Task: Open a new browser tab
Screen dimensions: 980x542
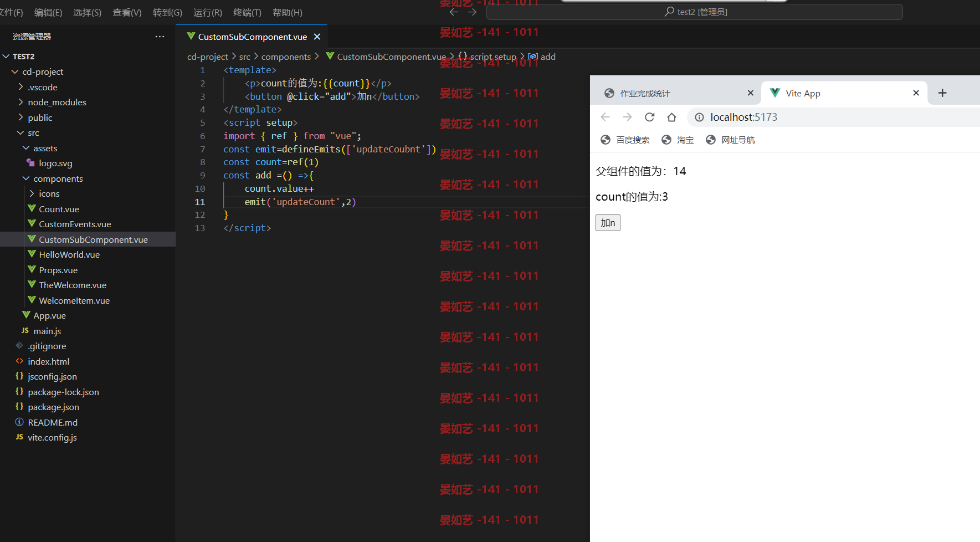Action: click(x=942, y=93)
